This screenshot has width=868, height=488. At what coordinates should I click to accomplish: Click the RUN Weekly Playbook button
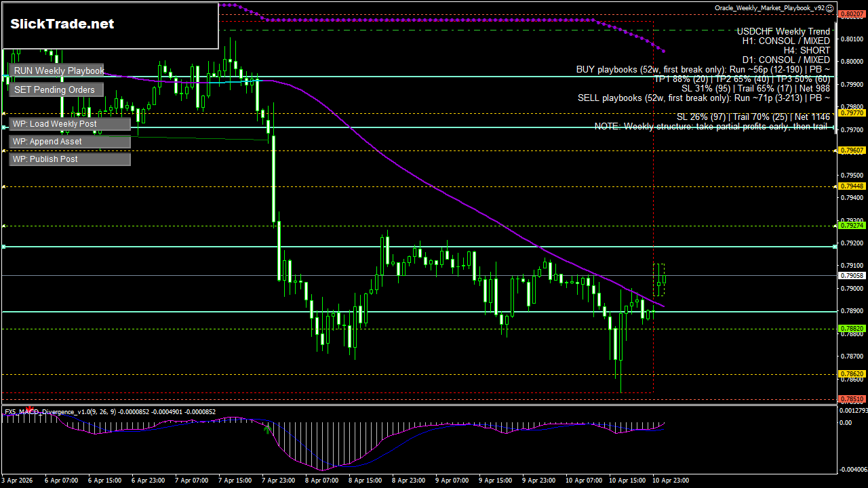tap(56, 70)
